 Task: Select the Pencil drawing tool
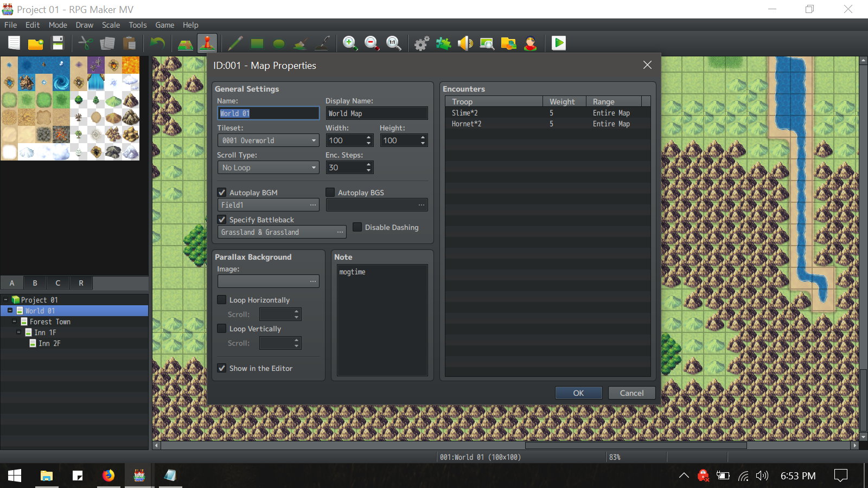tap(235, 43)
